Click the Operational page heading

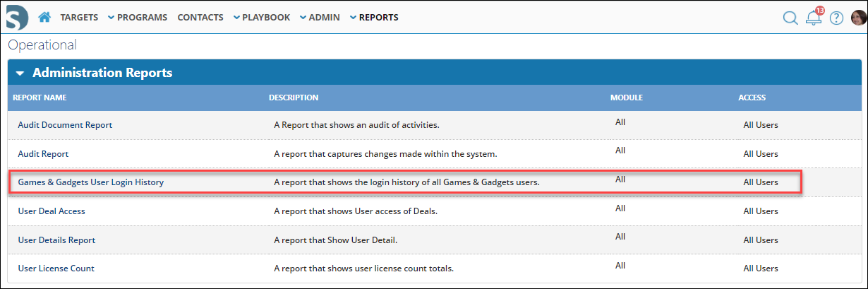42,46
